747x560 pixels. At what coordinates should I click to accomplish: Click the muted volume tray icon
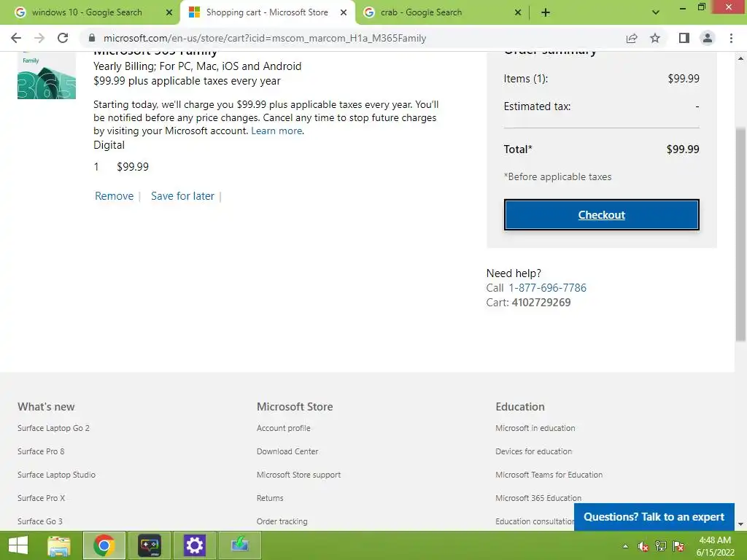point(643,546)
